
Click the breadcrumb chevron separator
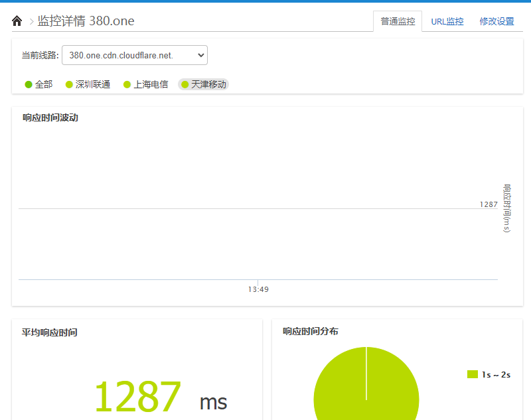pos(31,21)
